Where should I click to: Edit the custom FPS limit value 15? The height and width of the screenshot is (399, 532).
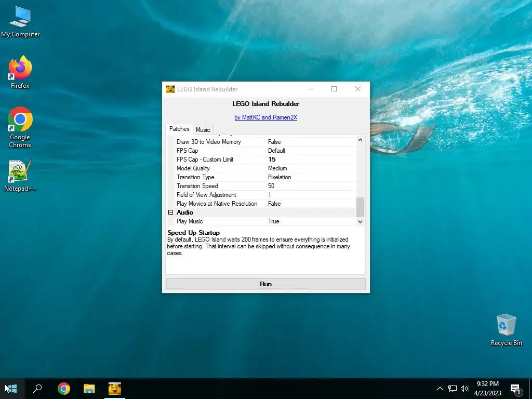311,159
